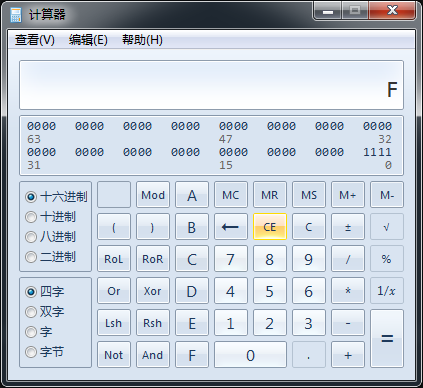Screen dimensions: 423x388
Task: Click the number 7 key
Action: [231, 259]
